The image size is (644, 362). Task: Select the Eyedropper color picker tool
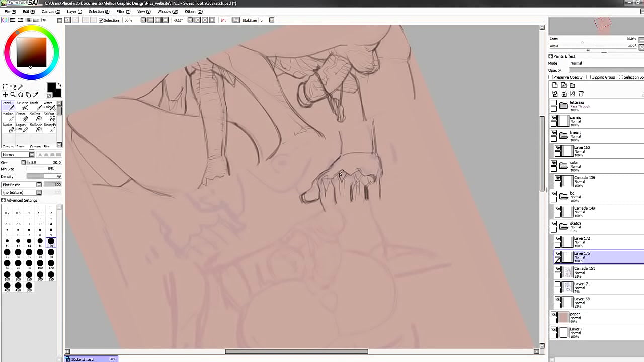click(36, 94)
